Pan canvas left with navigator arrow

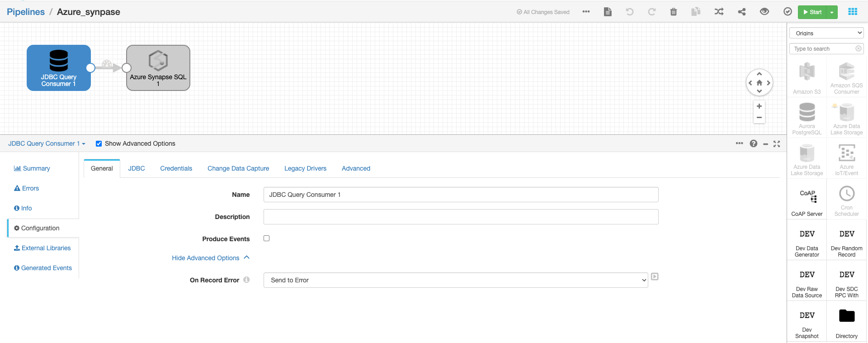[750, 83]
